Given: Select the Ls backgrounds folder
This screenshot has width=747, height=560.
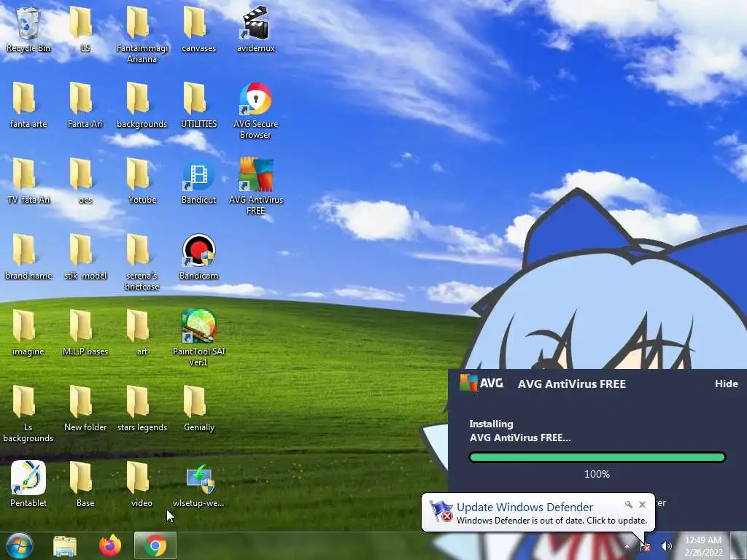Looking at the screenshot, I should pos(28,413).
